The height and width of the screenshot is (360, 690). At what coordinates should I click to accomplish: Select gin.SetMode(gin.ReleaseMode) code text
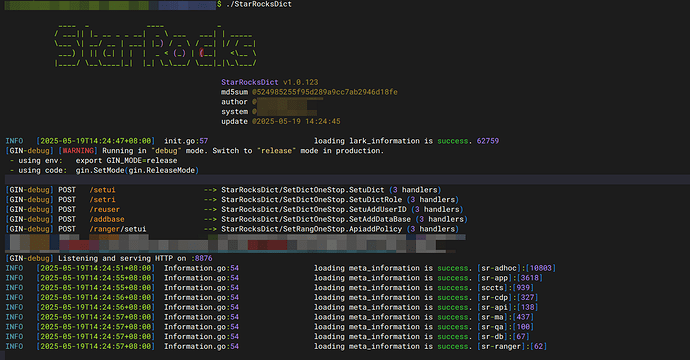point(137,170)
